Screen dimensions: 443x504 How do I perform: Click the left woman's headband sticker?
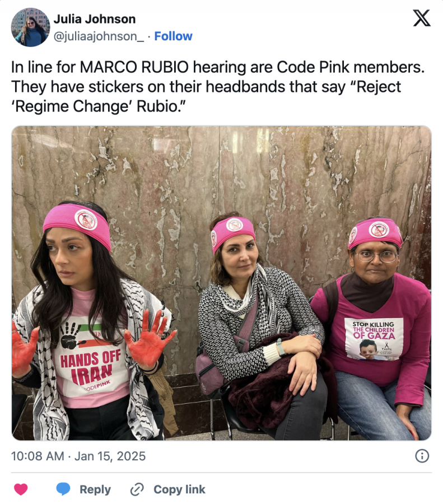[86, 220]
